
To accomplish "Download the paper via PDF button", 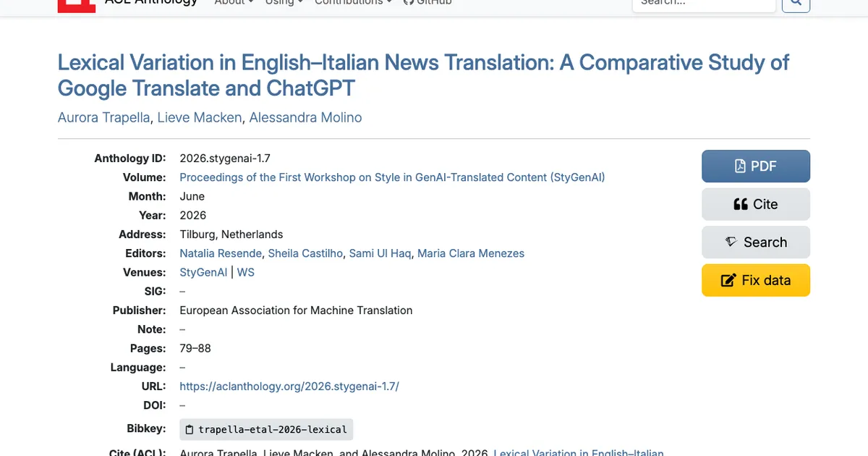I will [756, 166].
